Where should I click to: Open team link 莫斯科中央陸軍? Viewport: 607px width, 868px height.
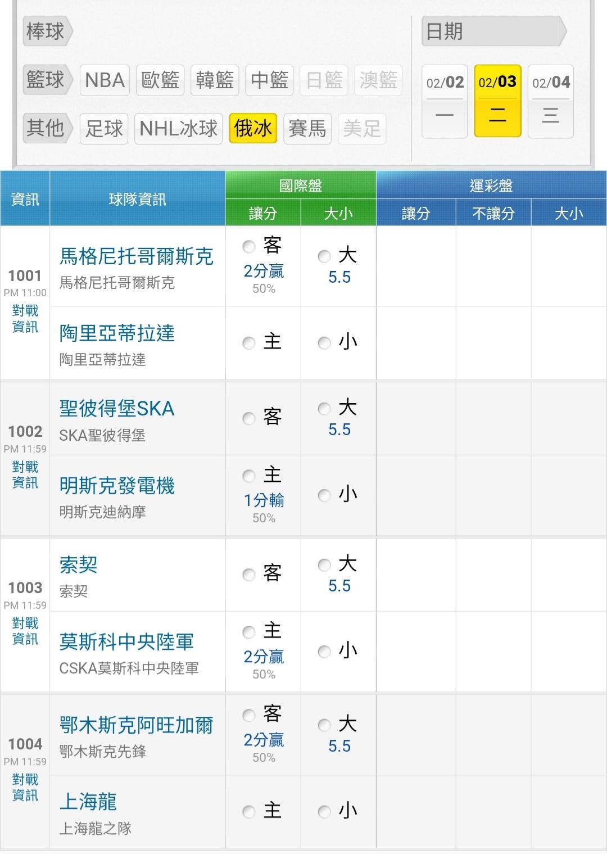[x=126, y=641]
